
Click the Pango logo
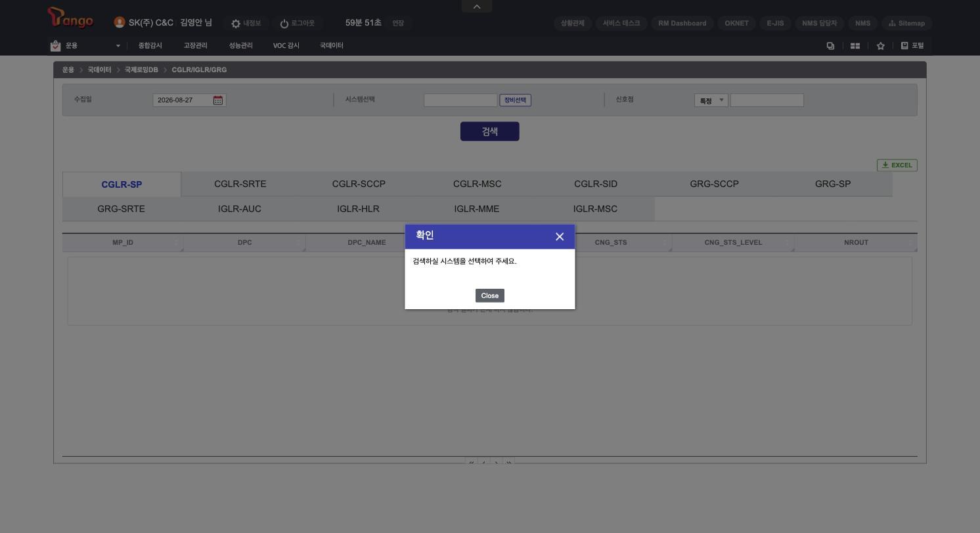[70, 18]
